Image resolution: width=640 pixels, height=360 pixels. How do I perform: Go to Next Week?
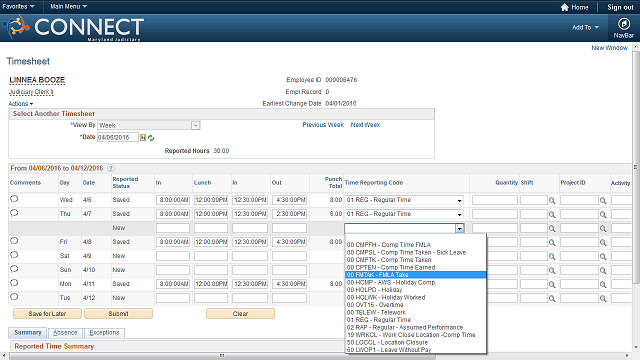pos(365,125)
